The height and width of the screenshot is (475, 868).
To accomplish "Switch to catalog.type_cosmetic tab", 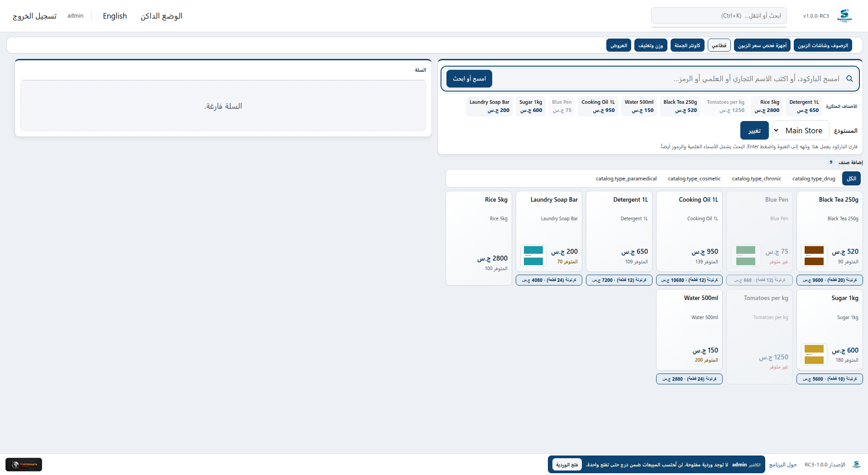I will pos(694,179).
